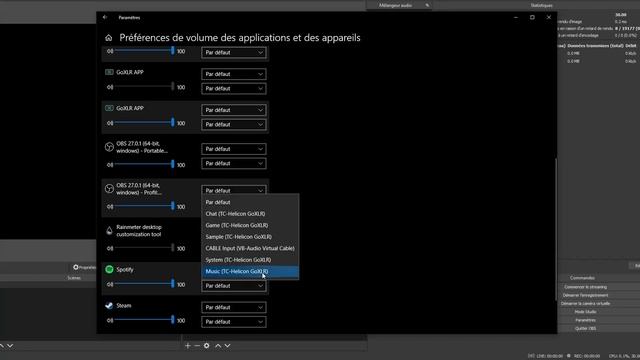Click Commencer le streaming in OBS
The image size is (640, 360).
(585, 287)
